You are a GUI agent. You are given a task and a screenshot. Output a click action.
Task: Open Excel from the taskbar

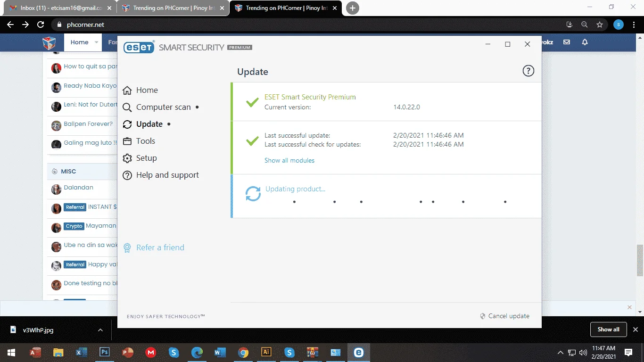tap(81, 352)
